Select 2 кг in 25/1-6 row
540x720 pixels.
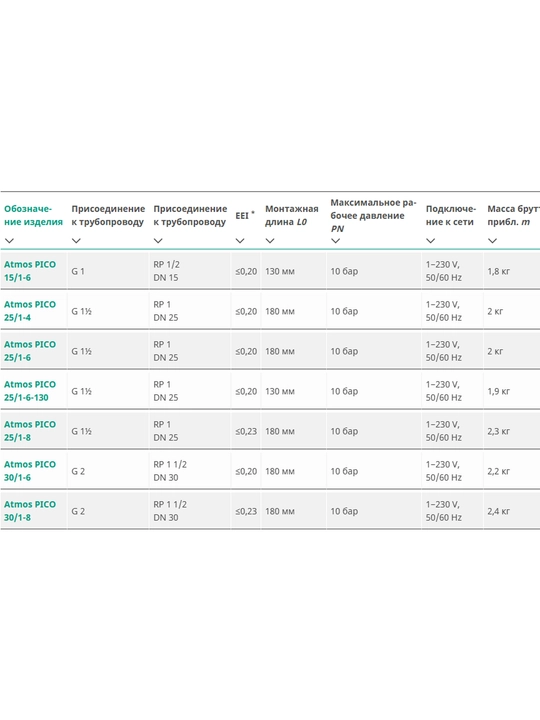pyautogui.click(x=495, y=351)
